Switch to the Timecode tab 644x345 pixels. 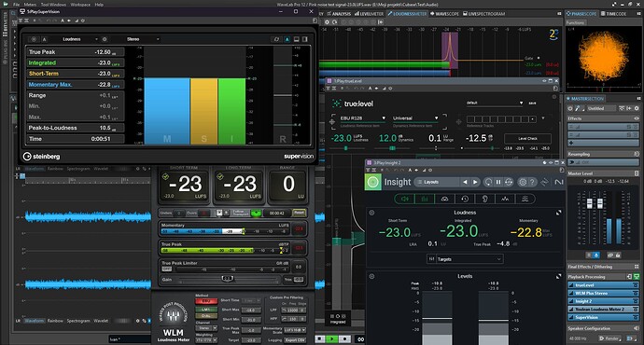pos(613,14)
